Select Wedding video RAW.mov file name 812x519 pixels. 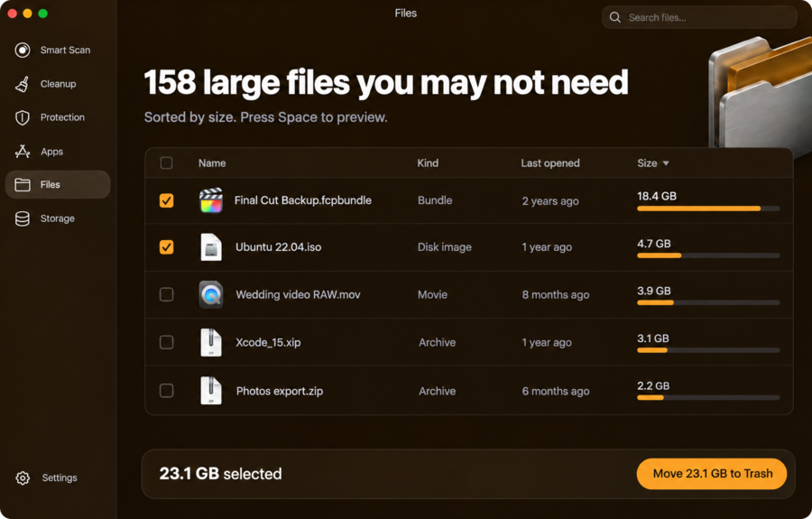[x=298, y=295]
